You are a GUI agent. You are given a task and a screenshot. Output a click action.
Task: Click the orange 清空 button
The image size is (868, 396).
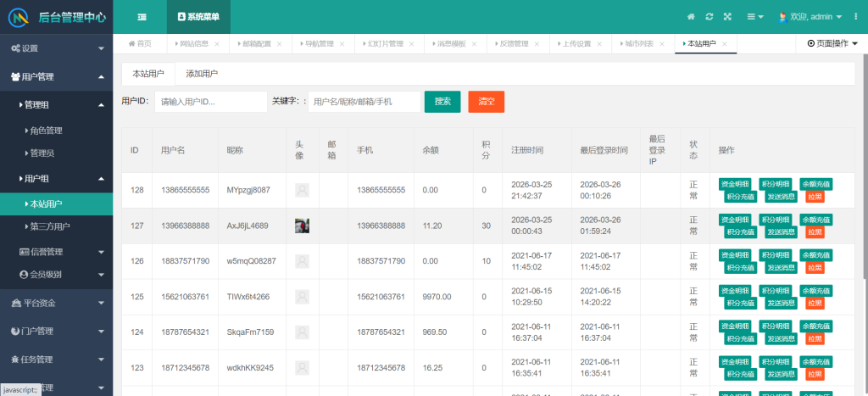point(486,102)
